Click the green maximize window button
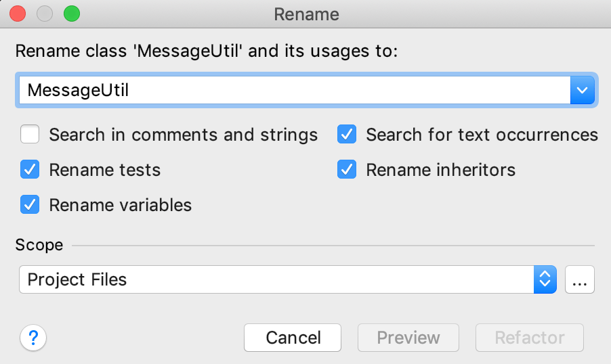The width and height of the screenshot is (611, 364). (x=71, y=14)
